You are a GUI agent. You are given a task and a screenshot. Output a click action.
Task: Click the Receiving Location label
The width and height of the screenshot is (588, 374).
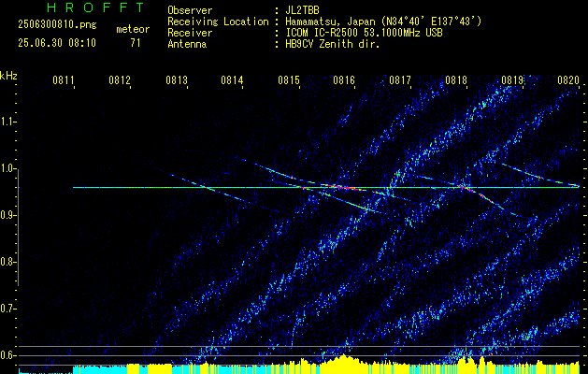click(218, 22)
